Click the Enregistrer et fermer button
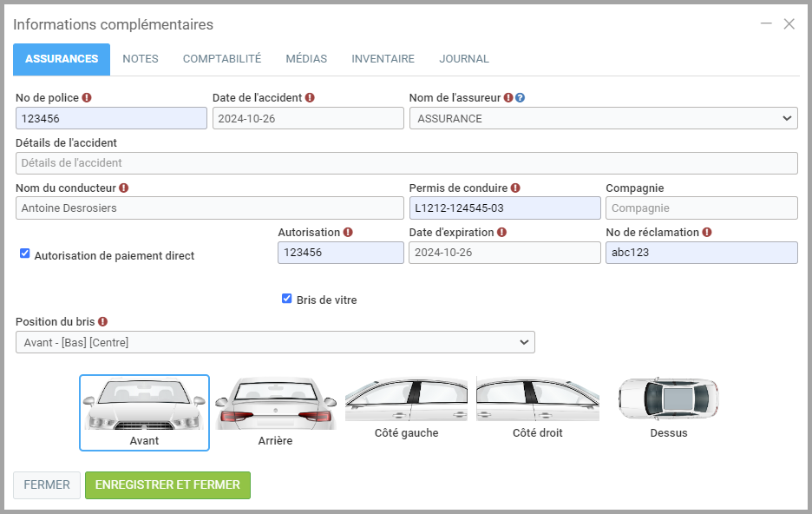812x514 pixels. 167,484
